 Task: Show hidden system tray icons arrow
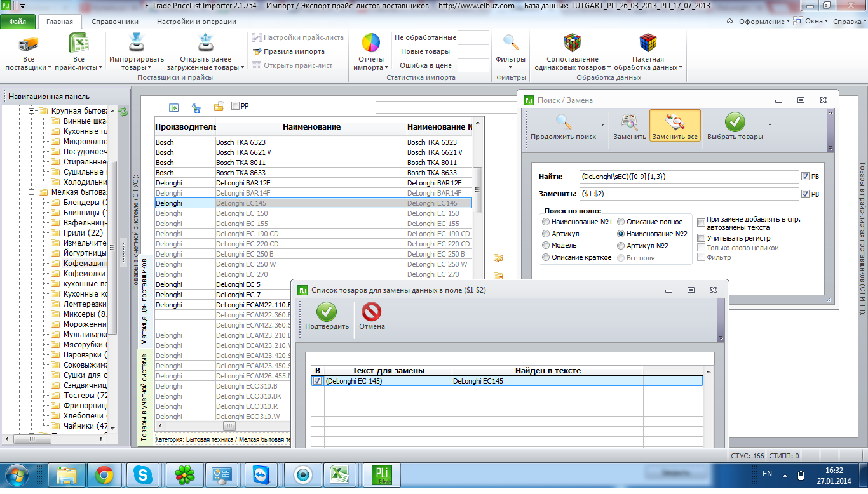click(x=786, y=475)
